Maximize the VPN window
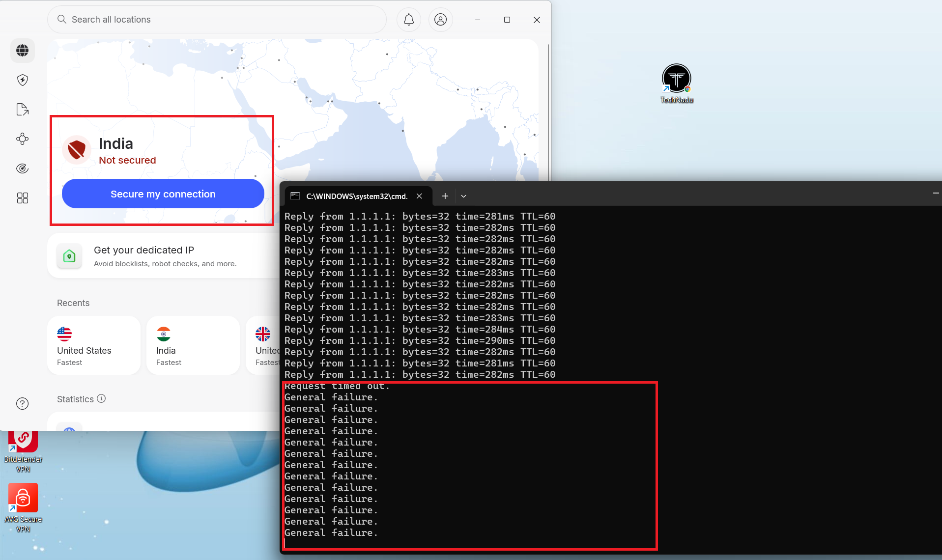 (507, 20)
